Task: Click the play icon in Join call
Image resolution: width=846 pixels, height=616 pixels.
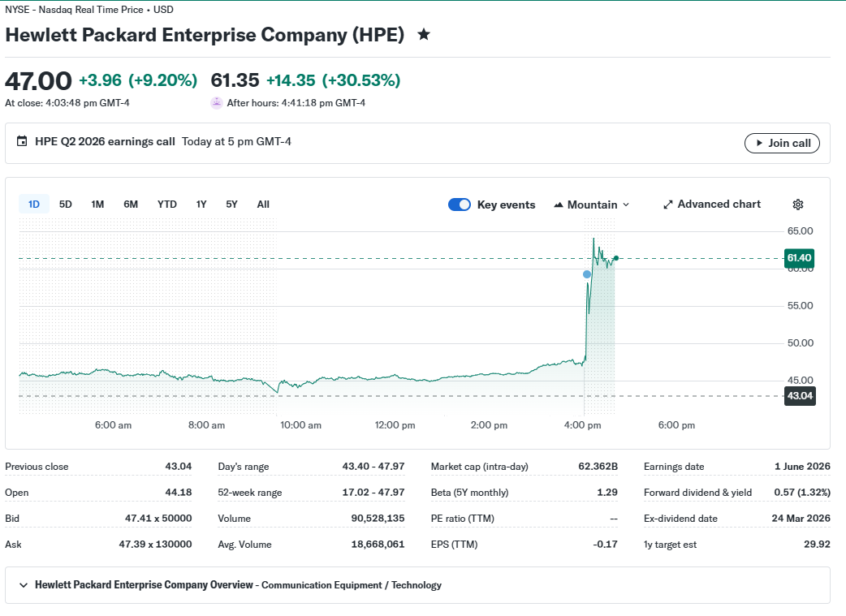Action: coord(759,143)
